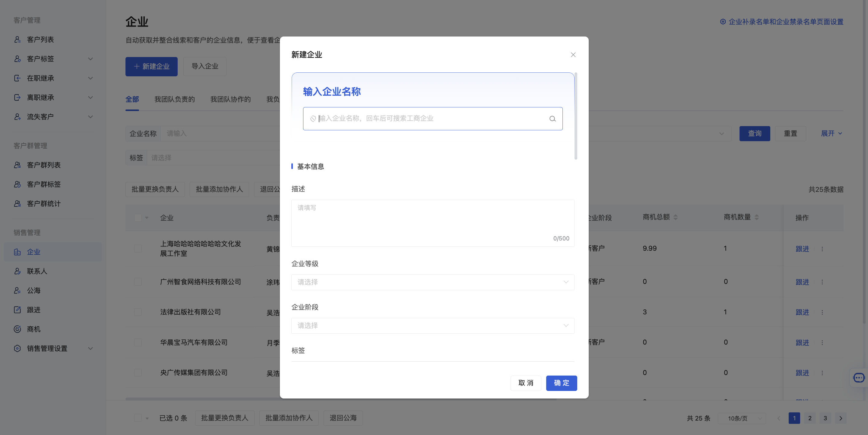Image resolution: width=868 pixels, height=435 pixels.
Task: Expand the 销售管理设置 sidebar submenu
Action: (90, 348)
